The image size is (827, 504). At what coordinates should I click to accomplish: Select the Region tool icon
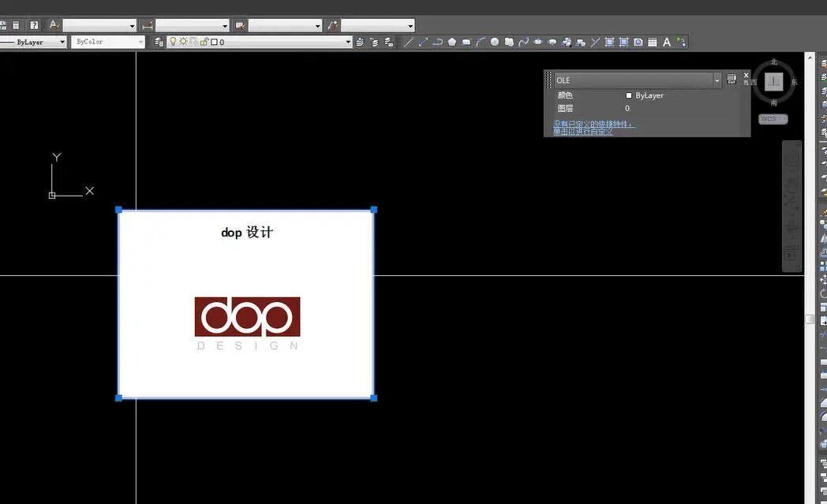[638, 42]
